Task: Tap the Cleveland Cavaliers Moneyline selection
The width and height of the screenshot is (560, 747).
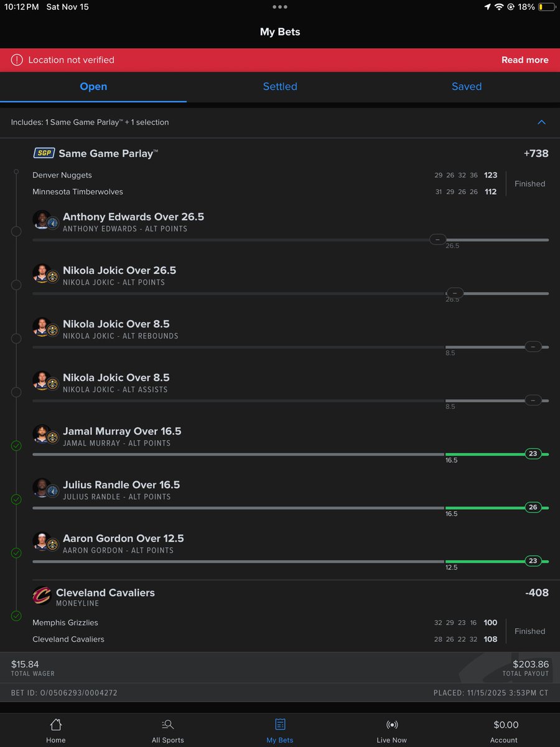Action: point(105,597)
